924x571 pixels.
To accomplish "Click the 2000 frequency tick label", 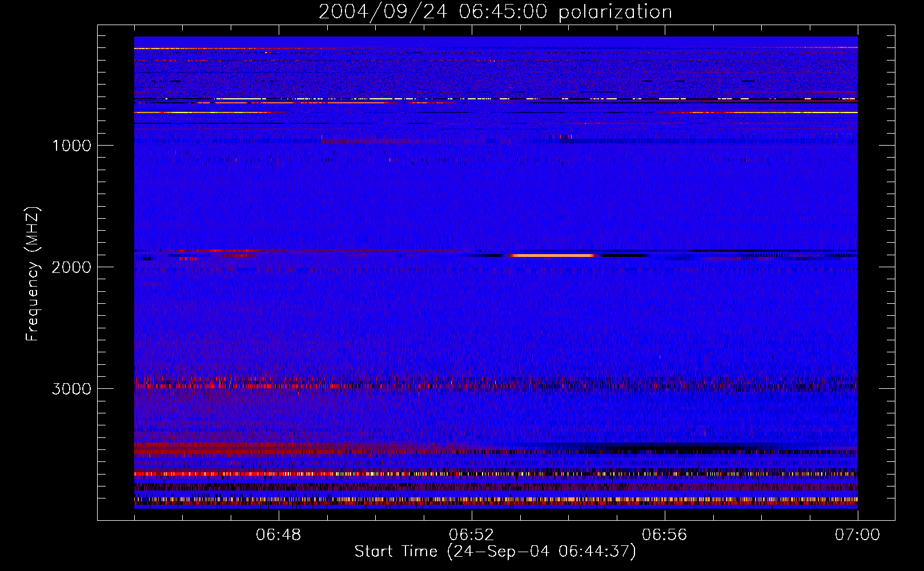I will [71, 267].
